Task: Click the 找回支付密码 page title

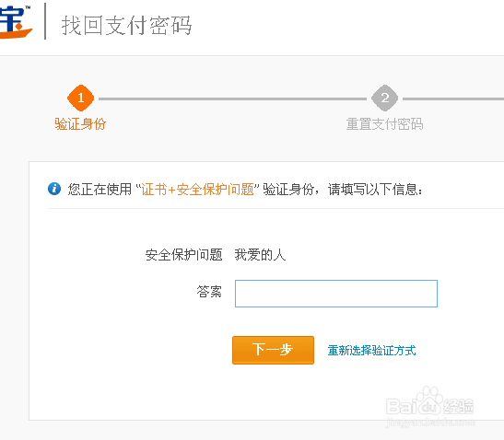Action: (x=127, y=26)
